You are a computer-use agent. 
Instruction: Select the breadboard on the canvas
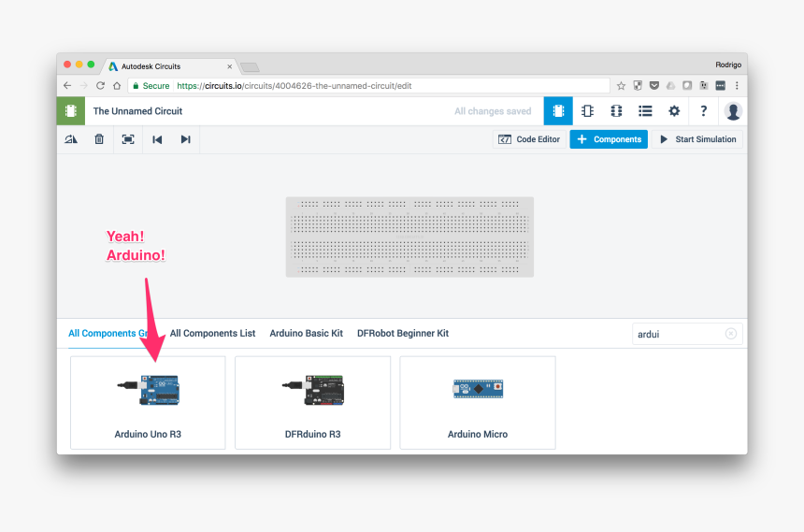pyautogui.click(x=409, y=237)
